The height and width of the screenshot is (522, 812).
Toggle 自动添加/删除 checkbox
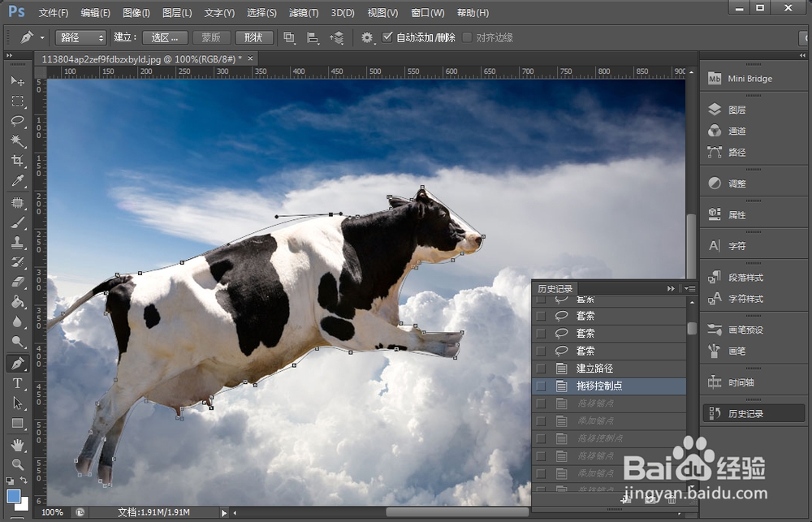tap(387, 37)
